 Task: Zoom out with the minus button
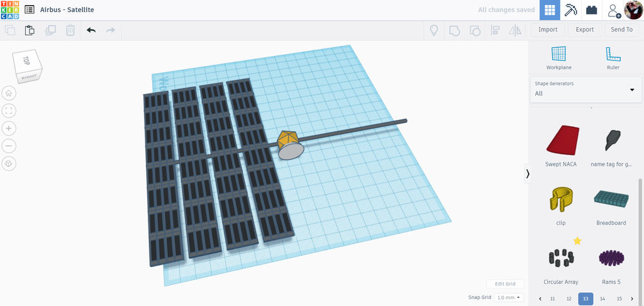[x=9, y=145]
